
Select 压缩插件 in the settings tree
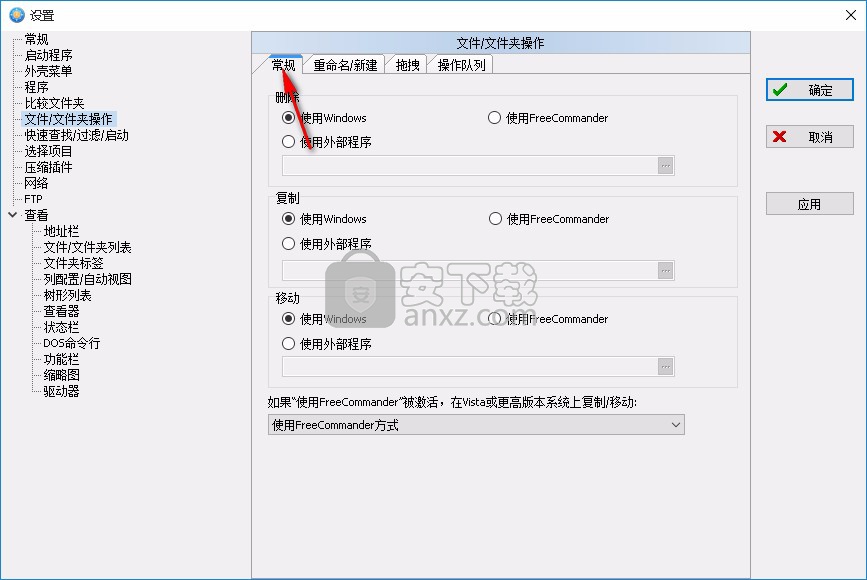coord(49,168)
